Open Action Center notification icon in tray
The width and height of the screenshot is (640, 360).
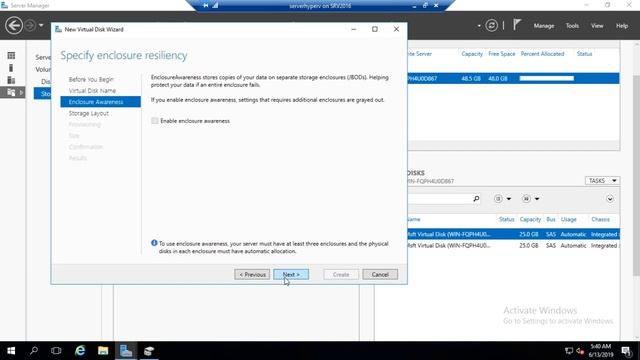tap(627, 351)
